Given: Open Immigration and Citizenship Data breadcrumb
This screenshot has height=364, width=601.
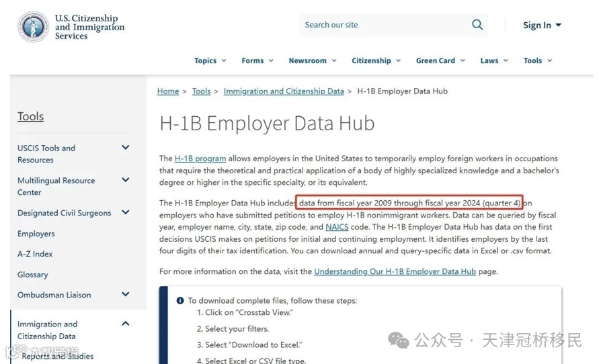Looking at the screenshot, I should [284, 91].
